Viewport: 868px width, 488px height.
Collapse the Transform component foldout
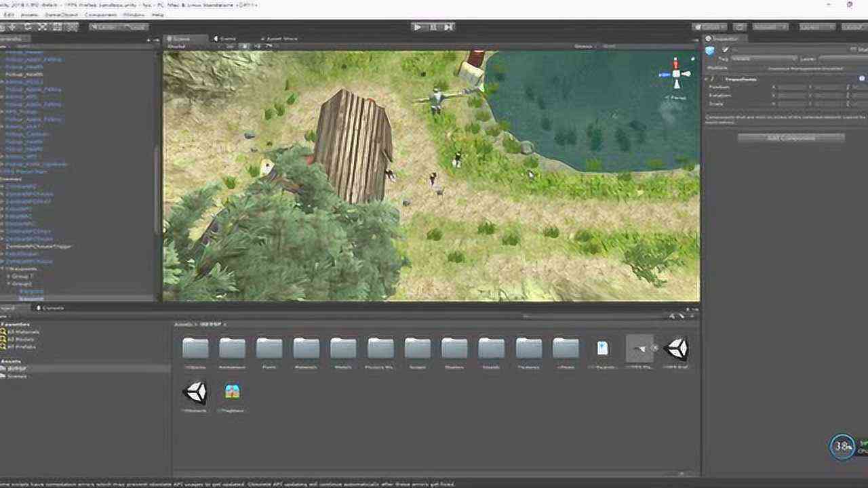pos(707,79)
